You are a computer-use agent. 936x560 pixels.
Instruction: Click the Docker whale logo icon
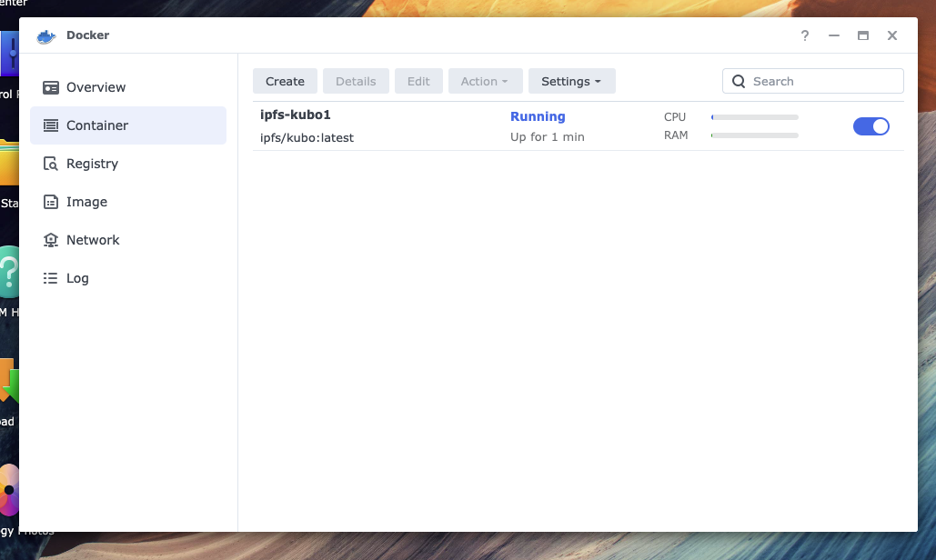(x=46, y=36)
